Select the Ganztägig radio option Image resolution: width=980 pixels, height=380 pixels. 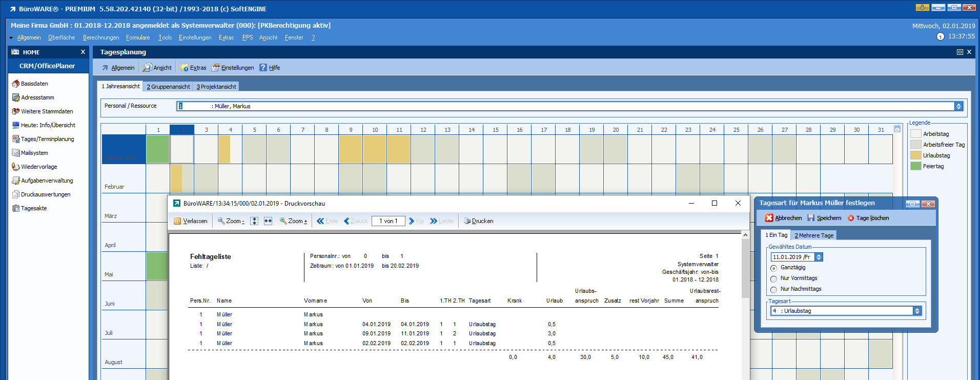pyautogui.click(x=774, y=268)
